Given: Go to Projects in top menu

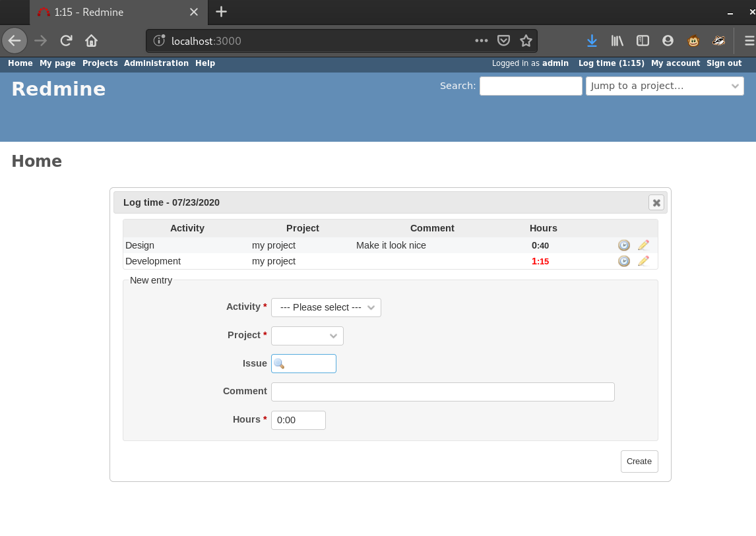Looking at the screenshot, I should pos(100,63).
